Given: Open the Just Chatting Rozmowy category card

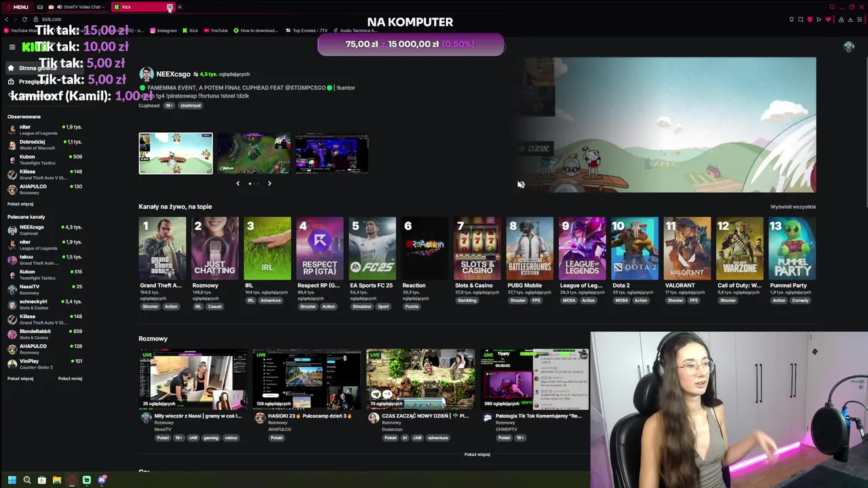Looking at the screenshot, I should pyautogui.click(x=214, y=248).
